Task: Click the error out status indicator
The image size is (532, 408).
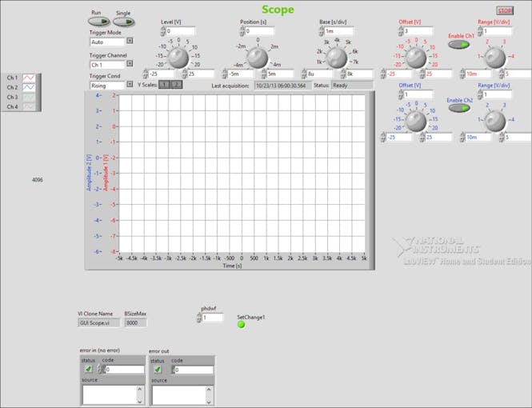Action: tap(158, 370)
